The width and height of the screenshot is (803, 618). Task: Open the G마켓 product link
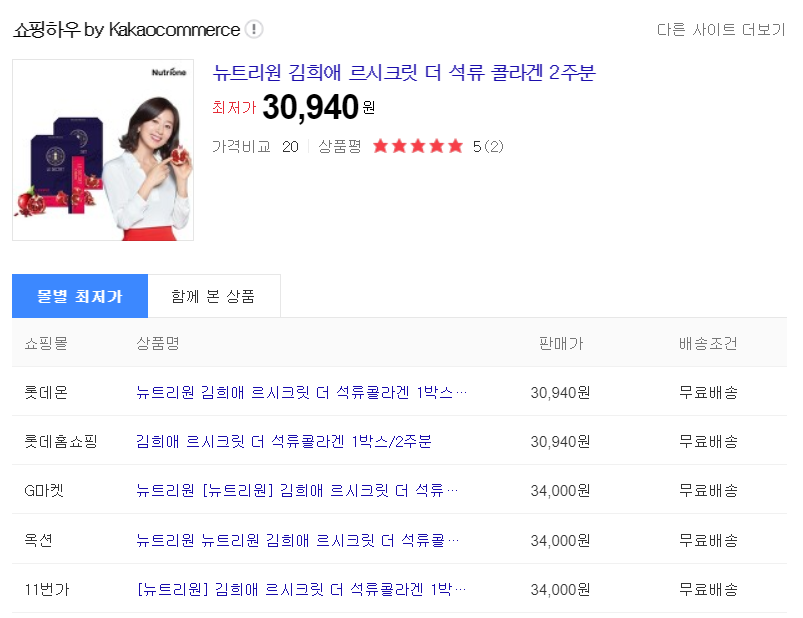297,491
